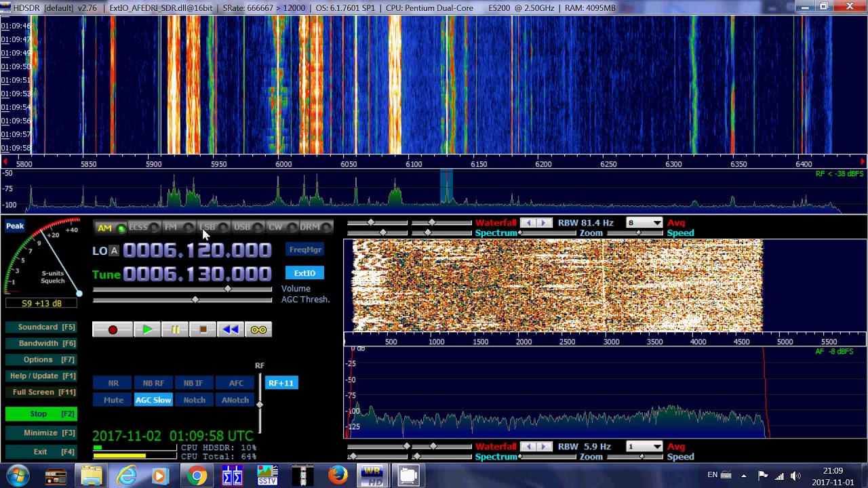Click the RF+11 gain button
The image size is (868, 488).
coord(281,384)
